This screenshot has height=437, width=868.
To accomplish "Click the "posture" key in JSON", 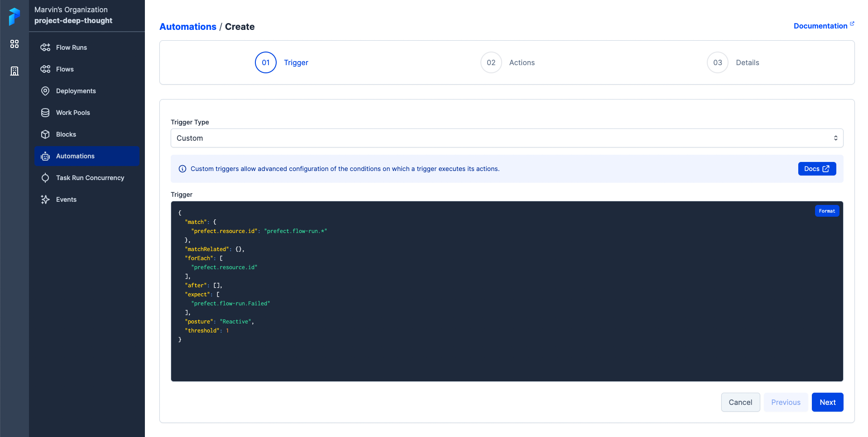I will [199, 322].
